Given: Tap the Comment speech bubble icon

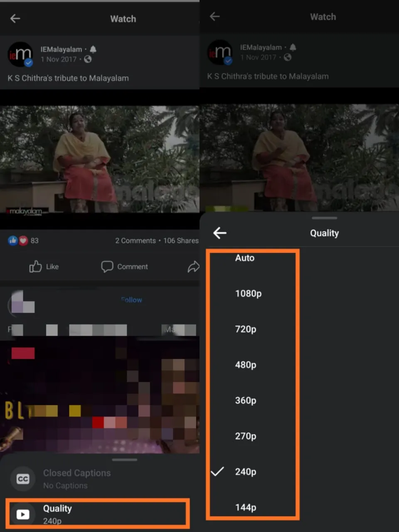Looking at the screenshot, I should [x=107, y=266].
